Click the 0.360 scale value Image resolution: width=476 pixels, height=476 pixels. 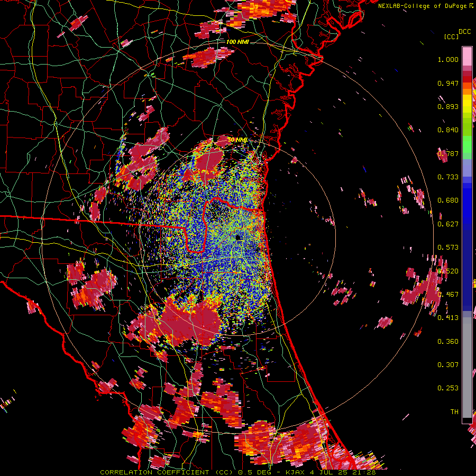[448, 342]
